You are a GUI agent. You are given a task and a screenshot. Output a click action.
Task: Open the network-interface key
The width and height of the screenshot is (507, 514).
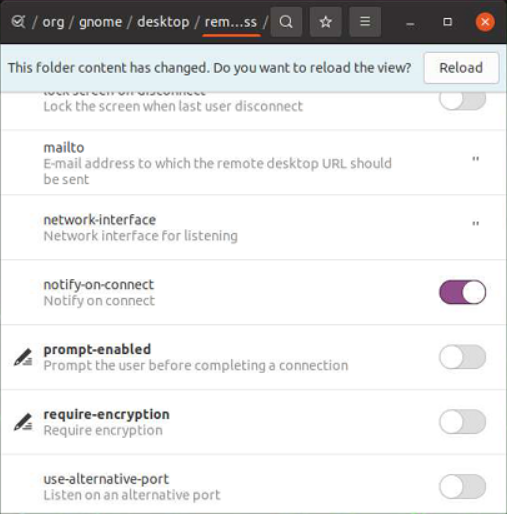pos(253,227)
